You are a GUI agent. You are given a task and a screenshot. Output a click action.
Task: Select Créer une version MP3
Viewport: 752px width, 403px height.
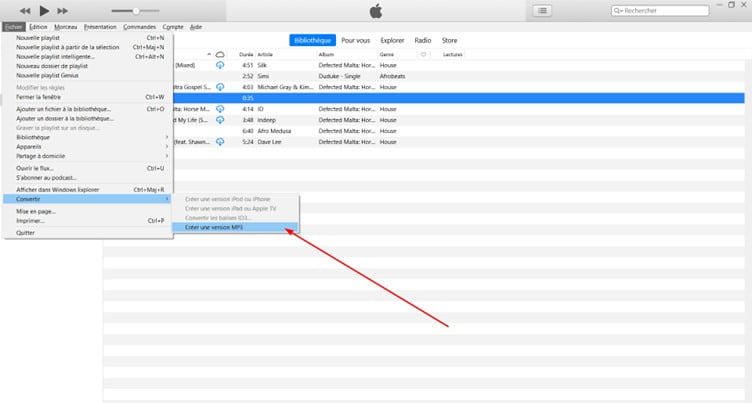coord(235,227)
